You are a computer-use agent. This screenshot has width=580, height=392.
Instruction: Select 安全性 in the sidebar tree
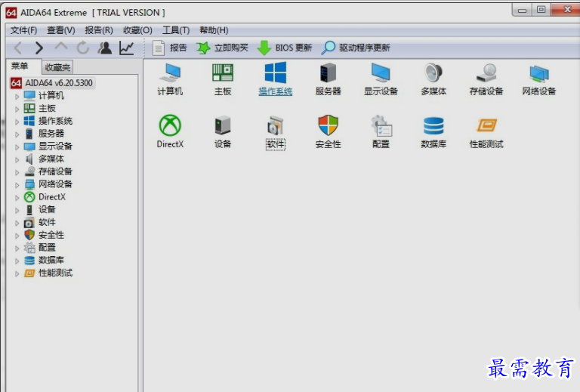pyautogui.click(x=51, y=234)
